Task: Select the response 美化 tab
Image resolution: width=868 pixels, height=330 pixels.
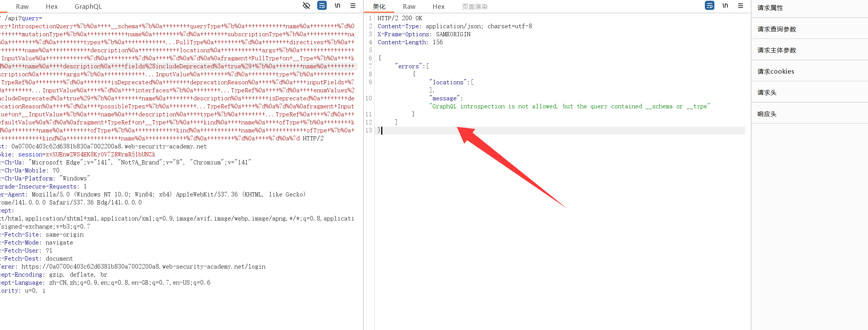Action: coord(379,6)
